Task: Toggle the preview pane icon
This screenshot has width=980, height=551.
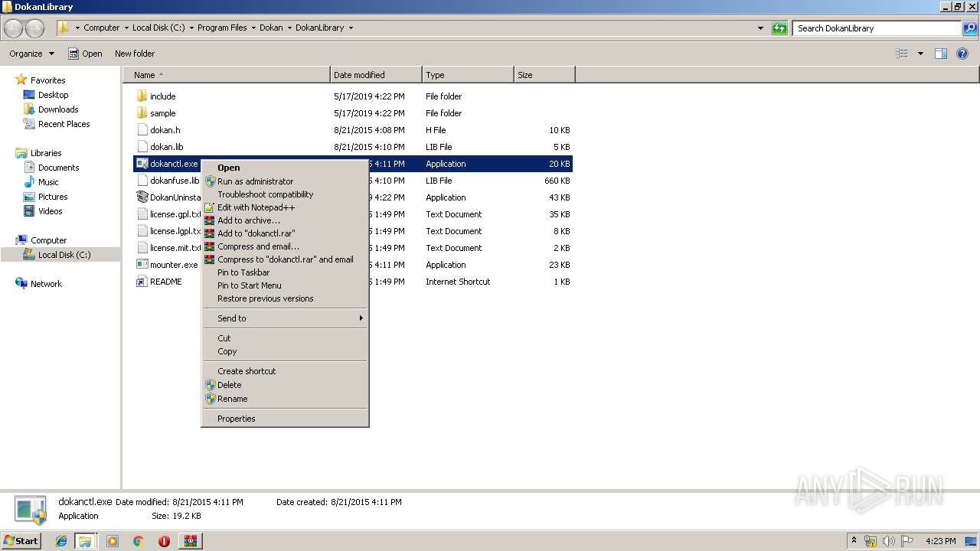Action: click(941, 54)
